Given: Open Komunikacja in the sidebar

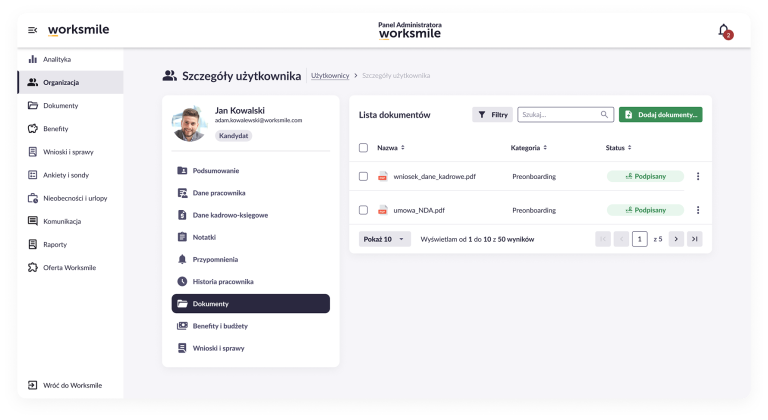Looking at the screenshot, I should click(x=70, y=221).
